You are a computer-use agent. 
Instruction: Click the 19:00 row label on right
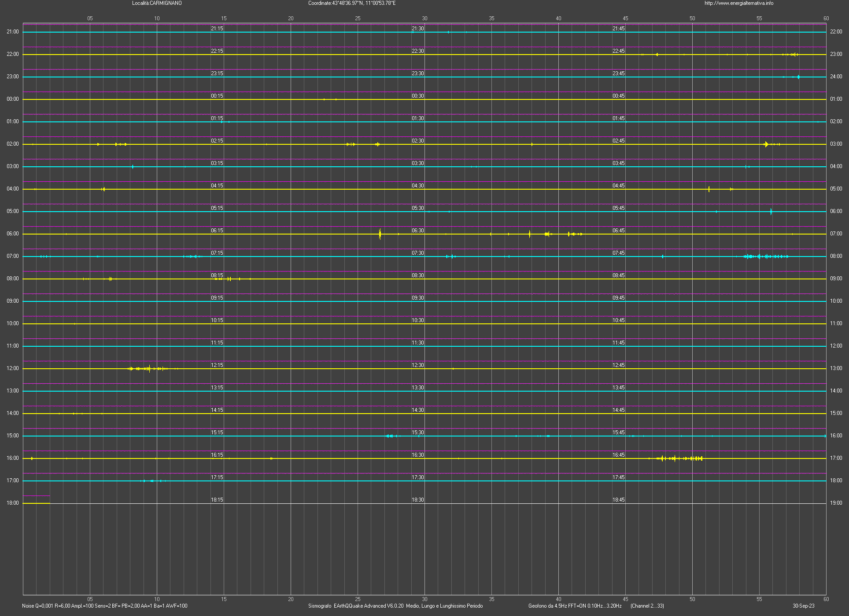(x=836, y=503)
